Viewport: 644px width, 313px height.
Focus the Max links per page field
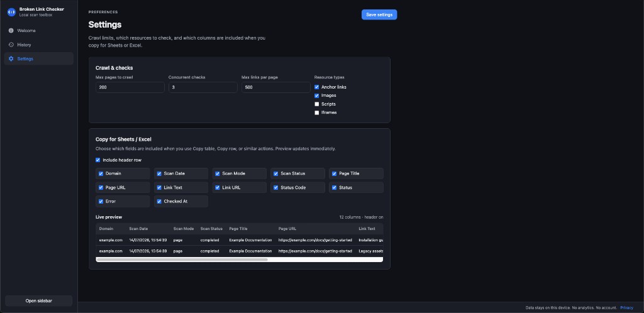275,87
